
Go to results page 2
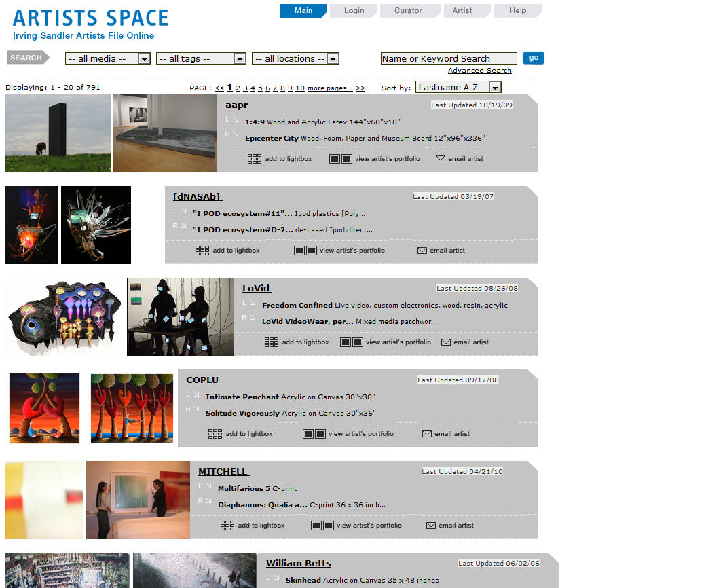pyautogui.click(x=238, y=88)
